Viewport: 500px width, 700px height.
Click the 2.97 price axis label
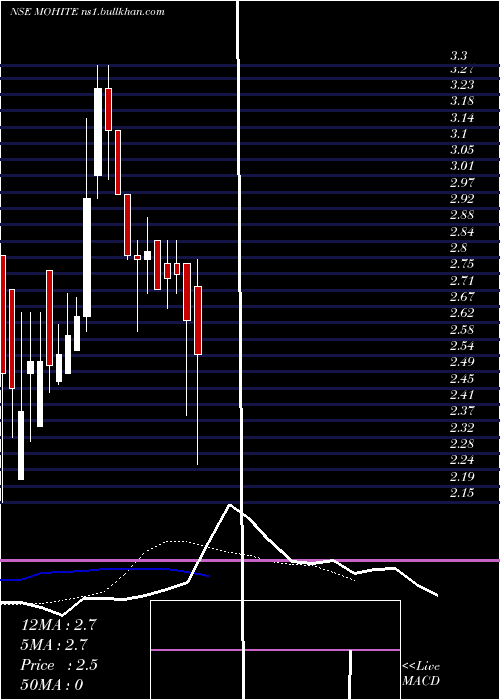click(x=462, y=183)
